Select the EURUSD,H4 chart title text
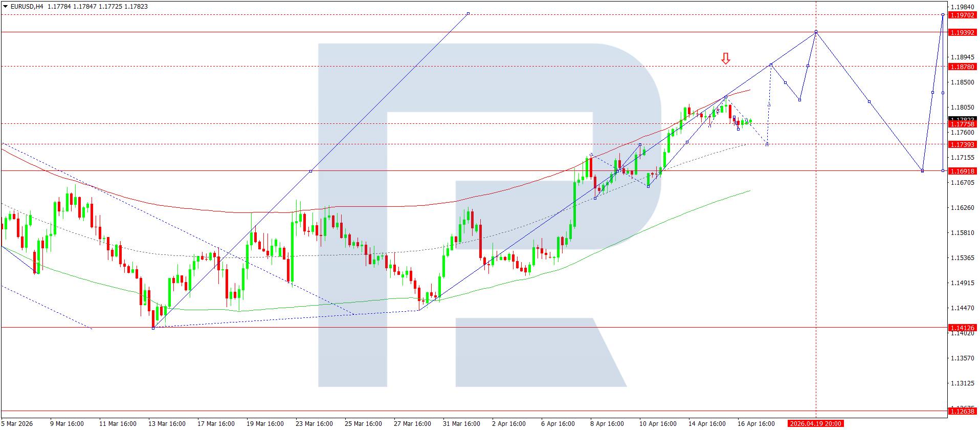 point(27,7)
